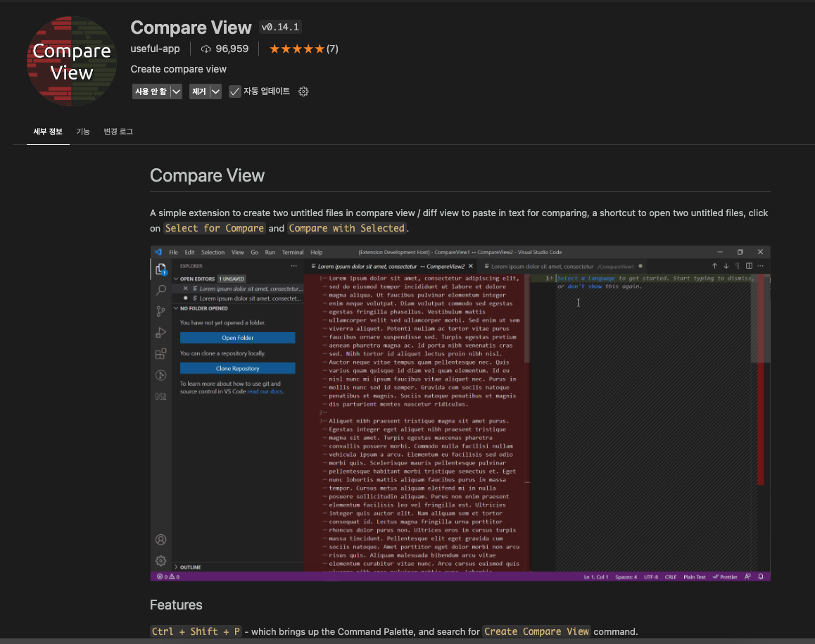
Task: Click the Plain Text language mode in the screenshot
Action: click(x=695, y=577)
